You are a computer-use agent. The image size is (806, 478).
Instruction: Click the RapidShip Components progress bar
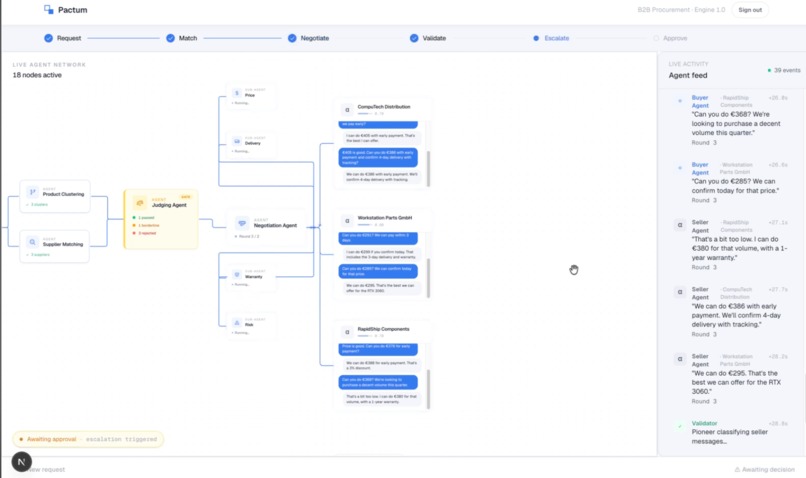(365, 336)
